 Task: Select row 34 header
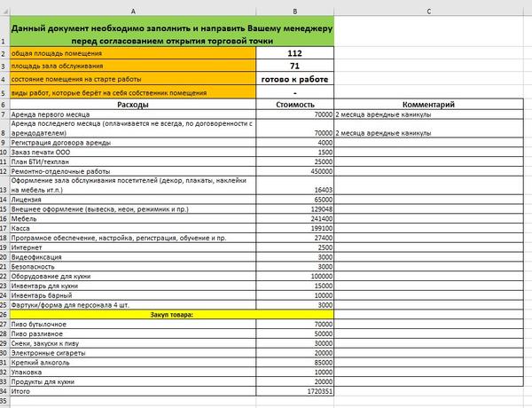(4, 391)
